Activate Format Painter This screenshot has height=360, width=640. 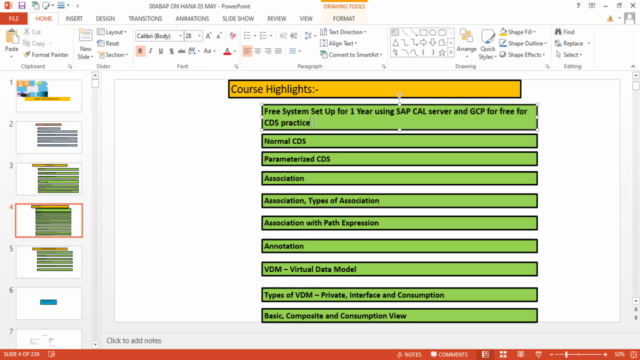click(46, 55)
